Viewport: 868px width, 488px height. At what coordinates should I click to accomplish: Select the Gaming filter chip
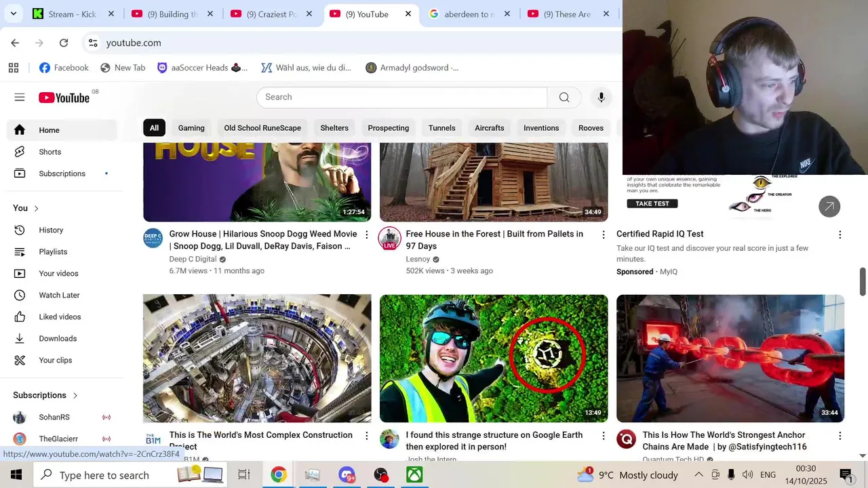click(x=191, y=128)
